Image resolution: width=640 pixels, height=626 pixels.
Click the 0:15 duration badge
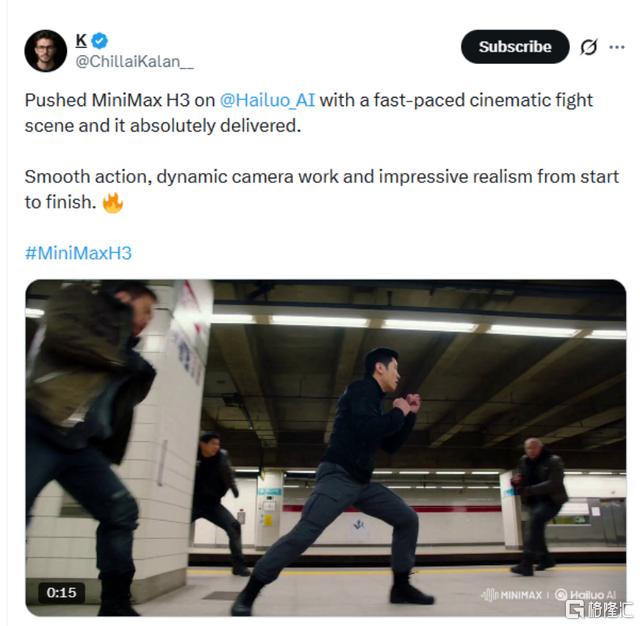[x=61, y=592]
